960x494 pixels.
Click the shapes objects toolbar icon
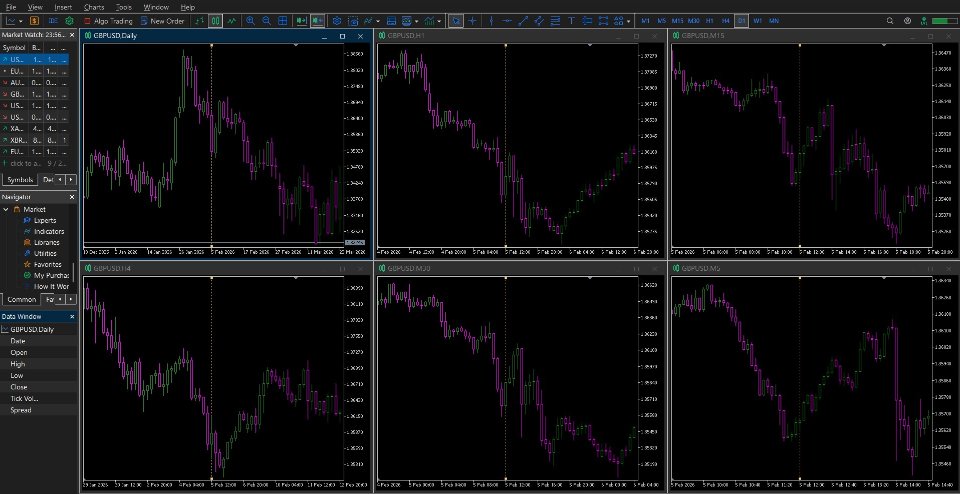(618, 21)
